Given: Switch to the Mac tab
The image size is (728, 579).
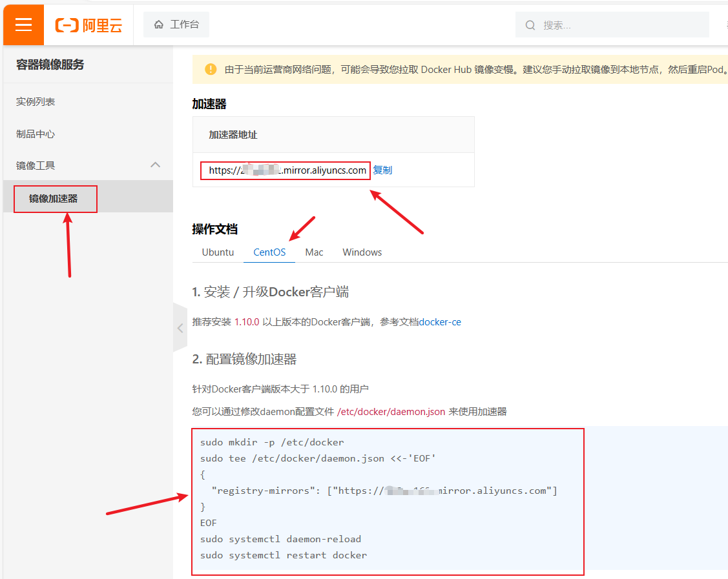Looking at the screenshot, I should tap(315, 252).
